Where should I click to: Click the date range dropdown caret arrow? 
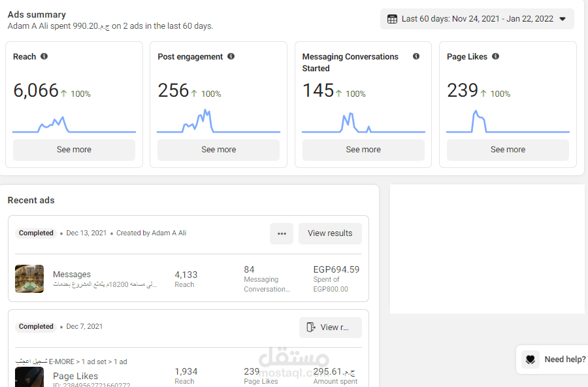pos(563,19)
